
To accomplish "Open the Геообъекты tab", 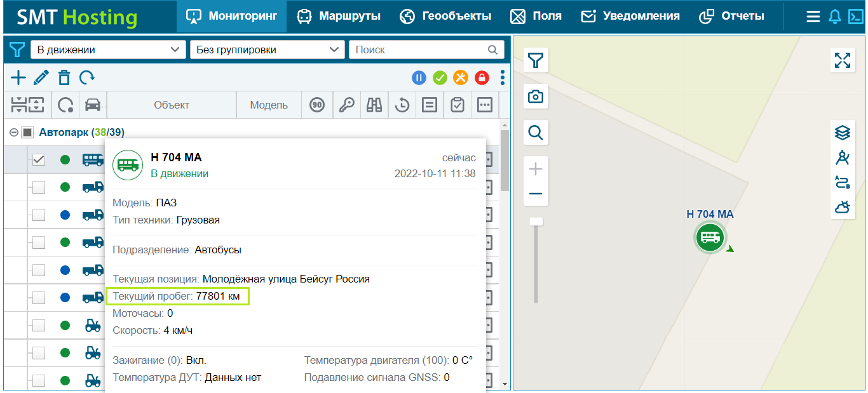I will pyautogui.click(x=445, y=17).
